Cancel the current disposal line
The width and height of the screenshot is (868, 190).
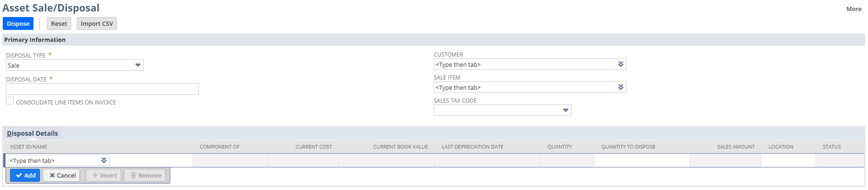point(62,175)
